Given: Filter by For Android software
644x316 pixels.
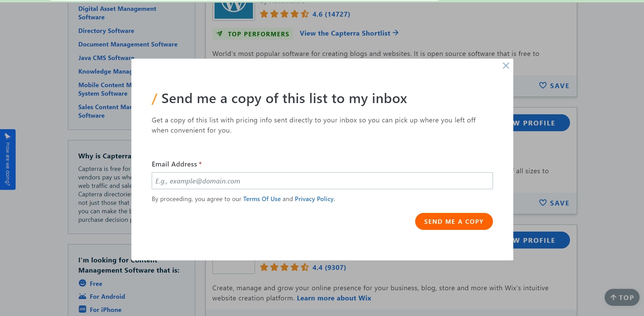Looking at the screenshot, I should point(107,296).
